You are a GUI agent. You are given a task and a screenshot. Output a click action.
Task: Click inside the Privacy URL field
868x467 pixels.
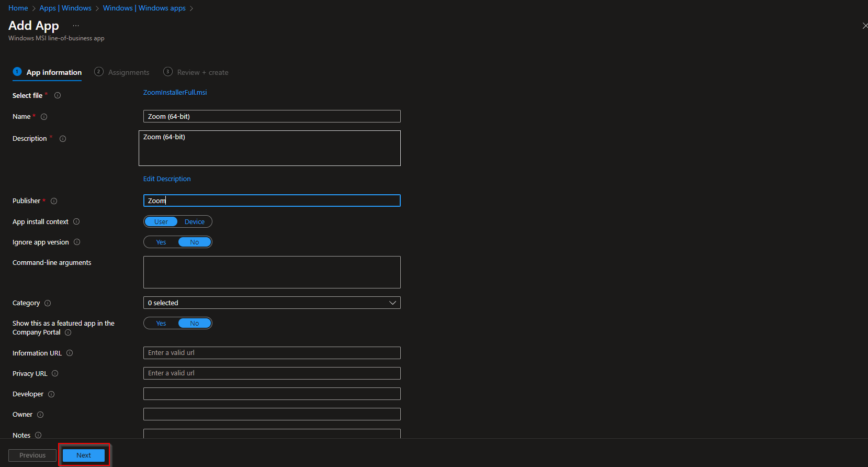tap(272, 373)
